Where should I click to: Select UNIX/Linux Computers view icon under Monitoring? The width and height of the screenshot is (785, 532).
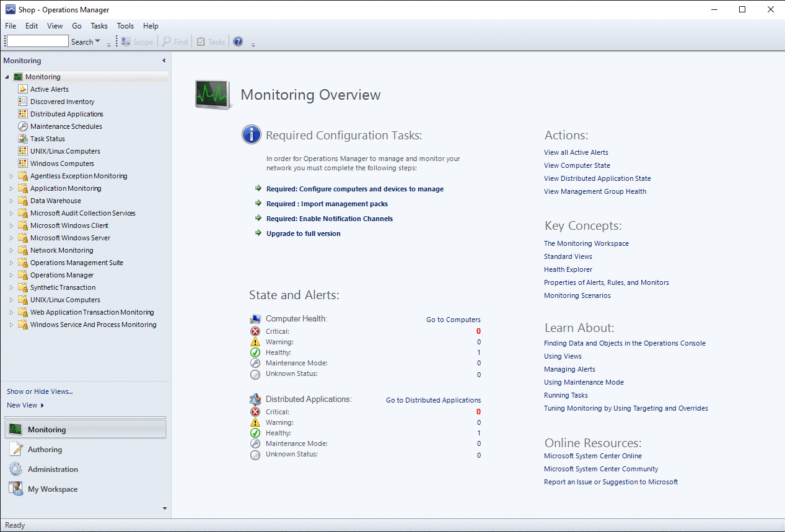point(23,151)
